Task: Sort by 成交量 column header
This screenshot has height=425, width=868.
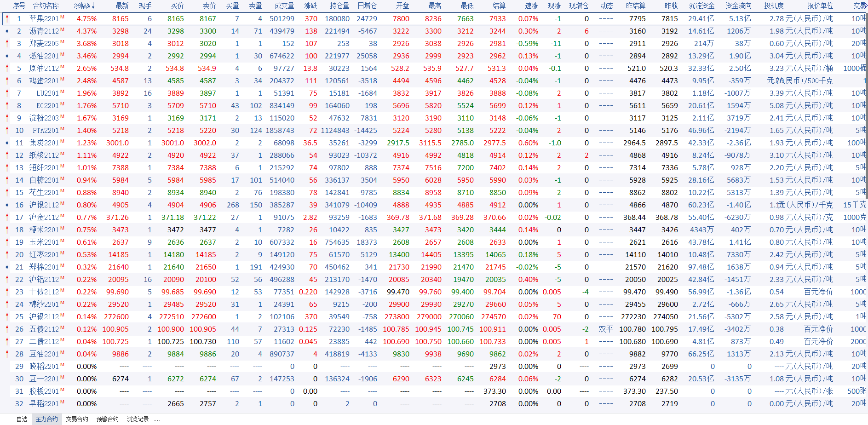Action: (284, 6)
